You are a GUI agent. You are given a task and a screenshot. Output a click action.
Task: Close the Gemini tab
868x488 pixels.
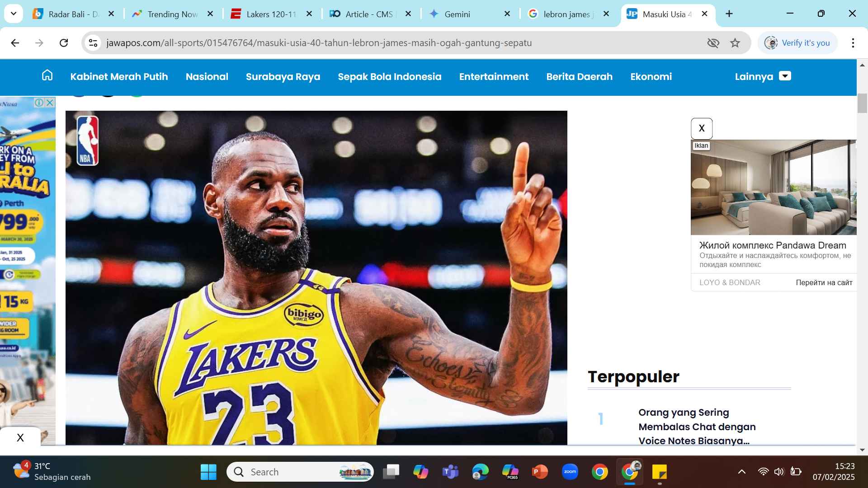click(x=507, y=14)
